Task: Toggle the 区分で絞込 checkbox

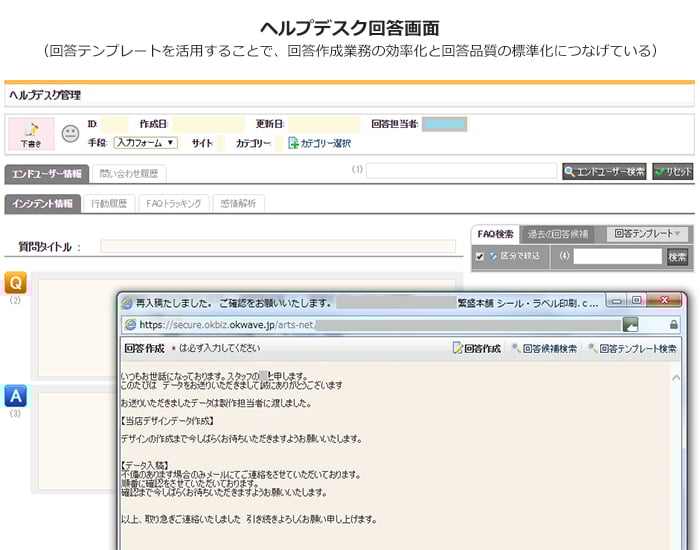Action: [480, 256]
